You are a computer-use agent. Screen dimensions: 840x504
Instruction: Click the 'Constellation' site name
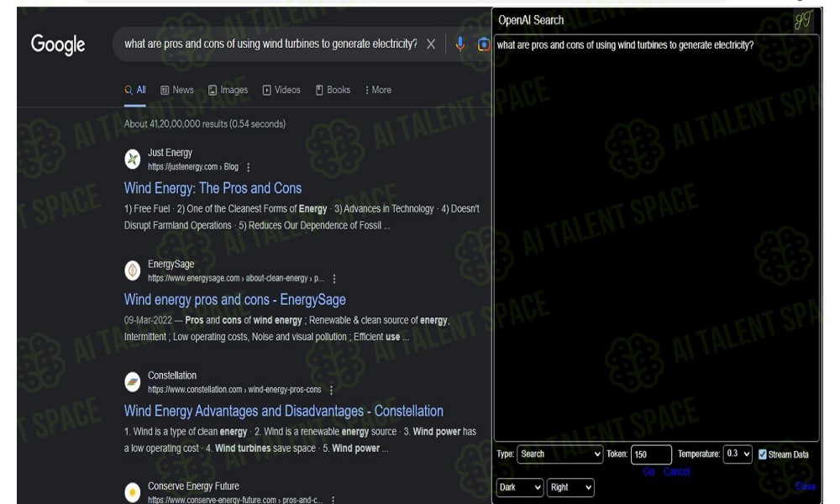pyautogui.click(x=172, y=375)
